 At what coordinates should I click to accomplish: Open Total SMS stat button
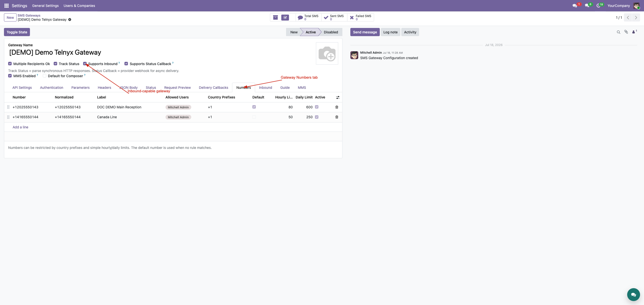click(308, 17)
